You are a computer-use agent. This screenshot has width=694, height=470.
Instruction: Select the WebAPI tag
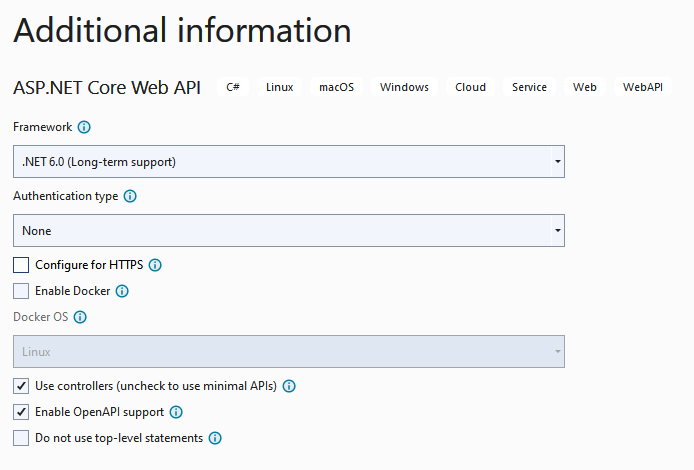(x=643, y=87)
